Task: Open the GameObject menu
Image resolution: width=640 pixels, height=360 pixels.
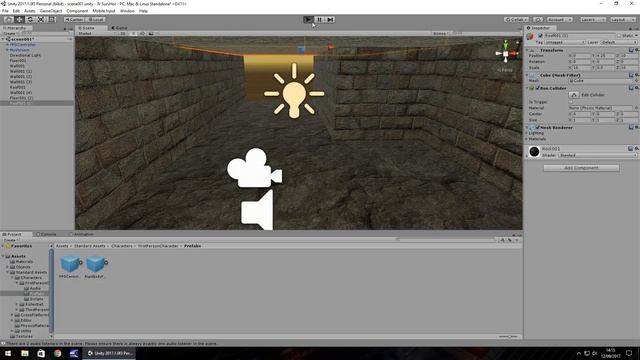Action: click(51, 11)
